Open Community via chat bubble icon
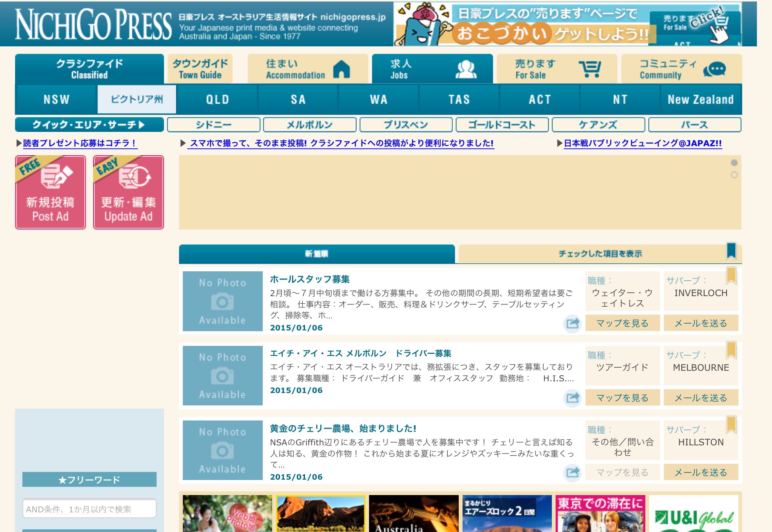Image resolution: width=772 pixels, height=532 pixels. (x=714, y=69)
